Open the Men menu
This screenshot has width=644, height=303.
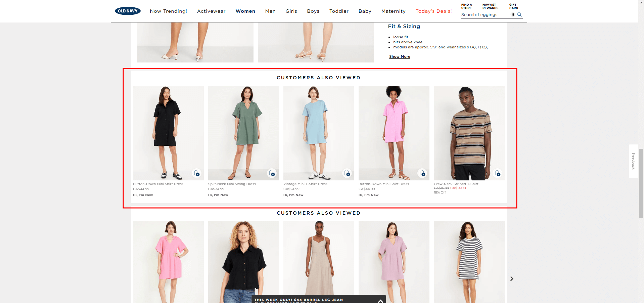270,11
